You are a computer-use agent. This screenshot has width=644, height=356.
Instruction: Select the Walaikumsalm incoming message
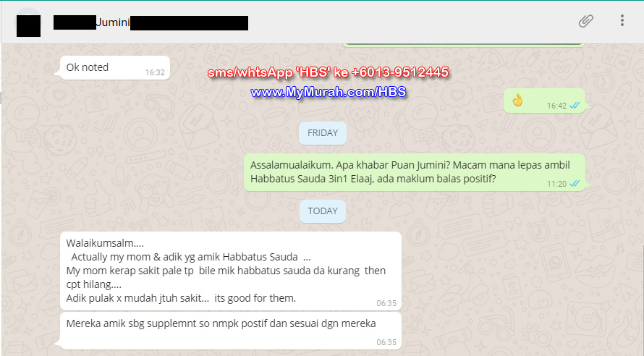pyautogui.click(x=230, y=271)
